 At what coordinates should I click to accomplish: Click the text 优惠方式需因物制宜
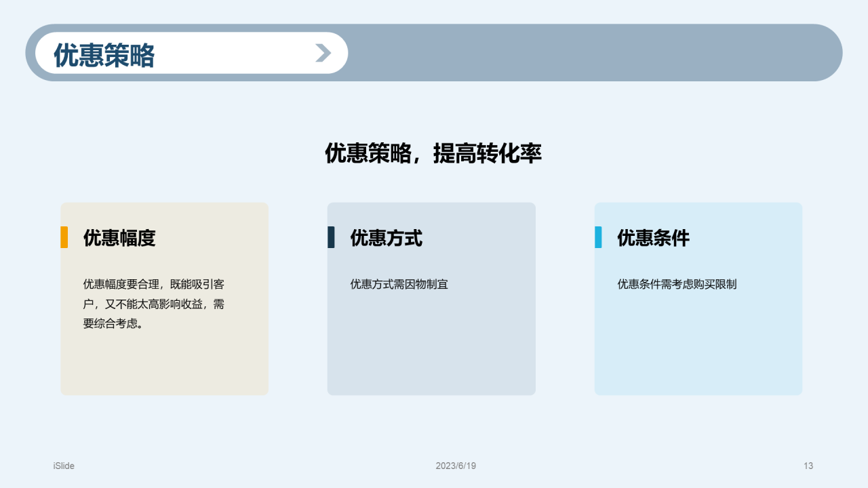(399, 284)
